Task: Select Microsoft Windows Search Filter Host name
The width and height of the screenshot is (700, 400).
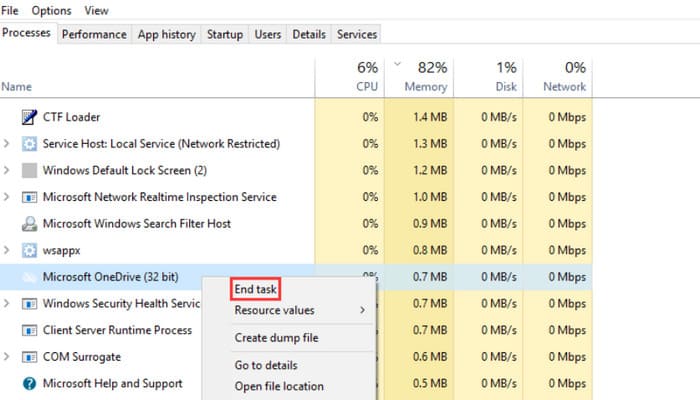Action: click(x=137, y=224)
